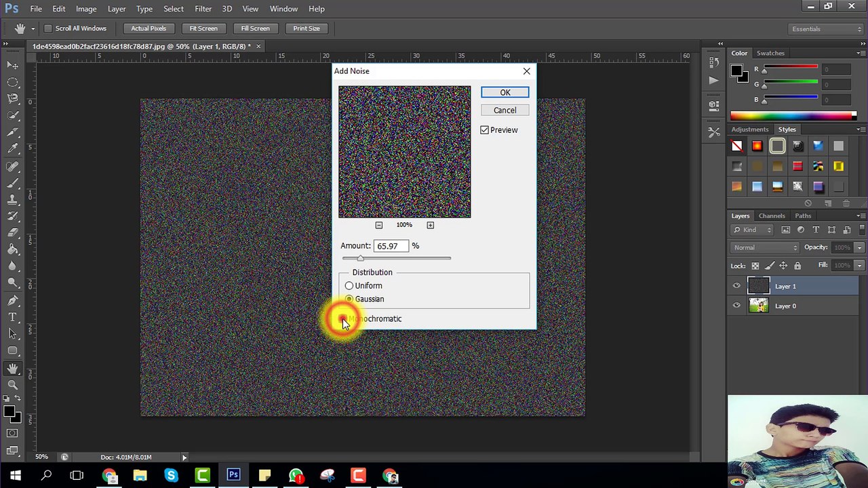The image size is (868, 488).
Task: Select the Gaussian distribution option
Action: (349, 299)
